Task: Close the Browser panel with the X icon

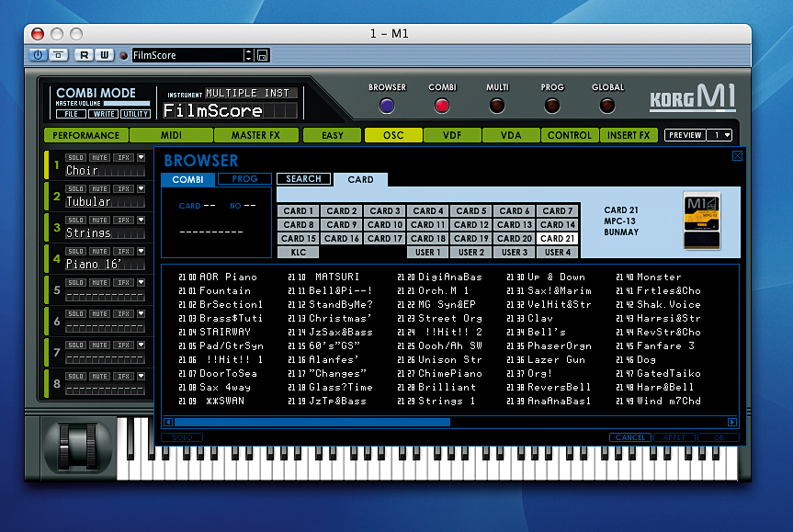Action: [737, 156]
